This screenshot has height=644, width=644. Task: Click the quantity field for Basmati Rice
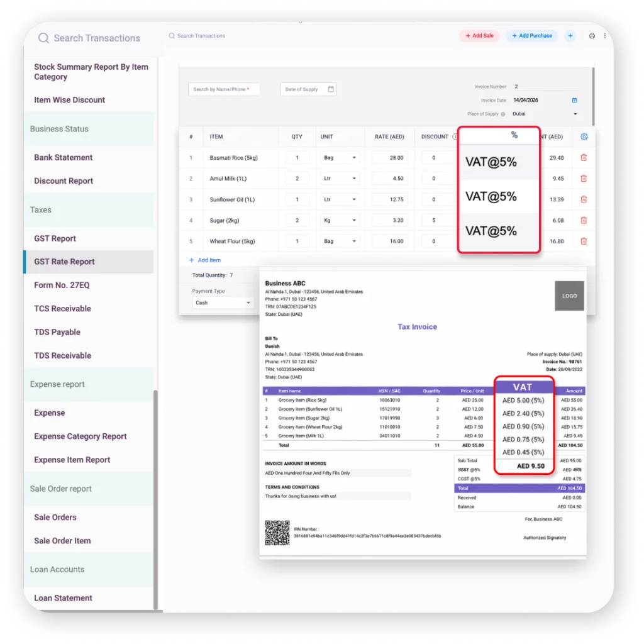(x=297, y=158)
